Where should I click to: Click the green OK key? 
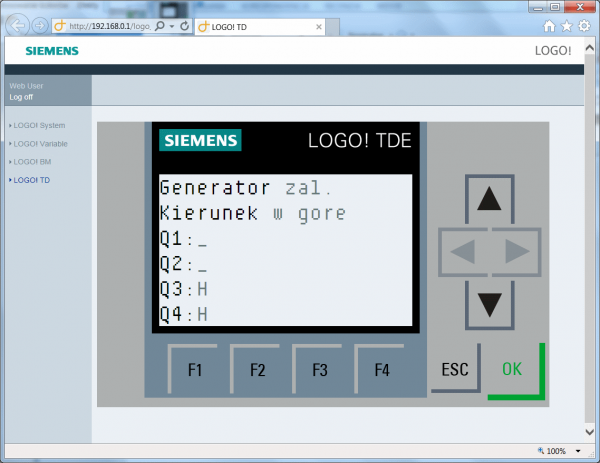[x=516, y=371]
